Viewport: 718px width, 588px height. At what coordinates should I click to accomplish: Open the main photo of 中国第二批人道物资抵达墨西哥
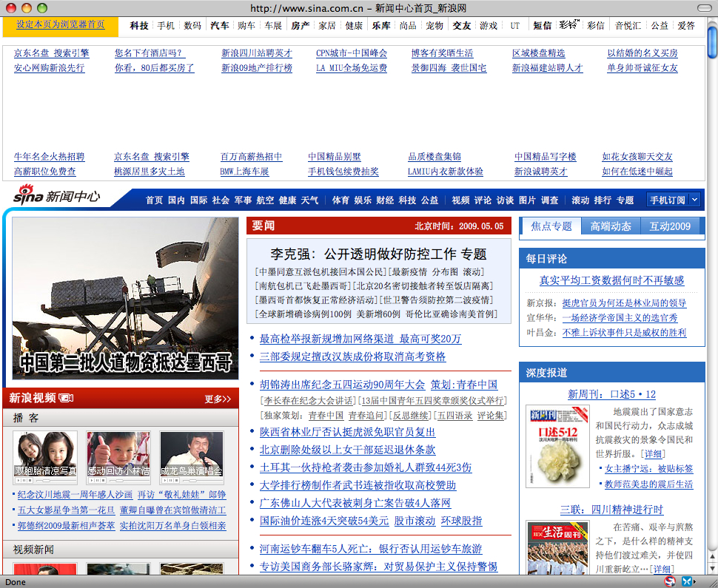tap(126, 298)
